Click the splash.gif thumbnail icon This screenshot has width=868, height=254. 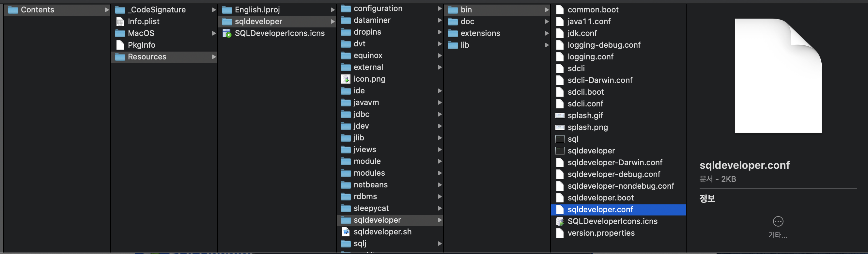pyautogui.click(x=560, y=116)
